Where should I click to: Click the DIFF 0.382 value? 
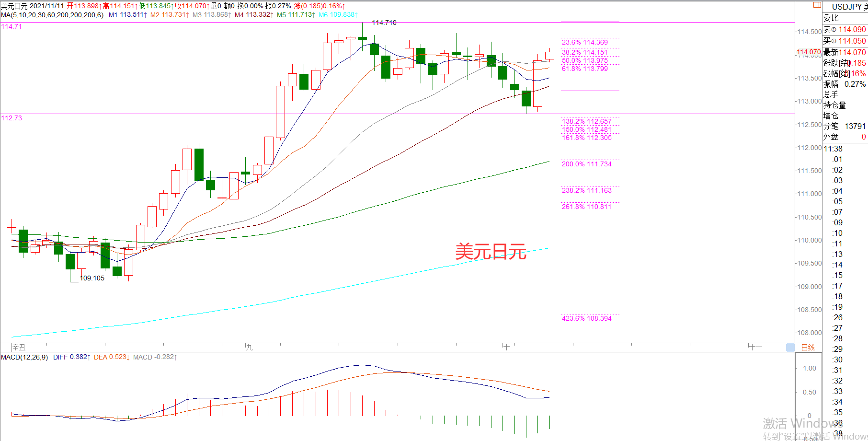click(x=71, y=357)
